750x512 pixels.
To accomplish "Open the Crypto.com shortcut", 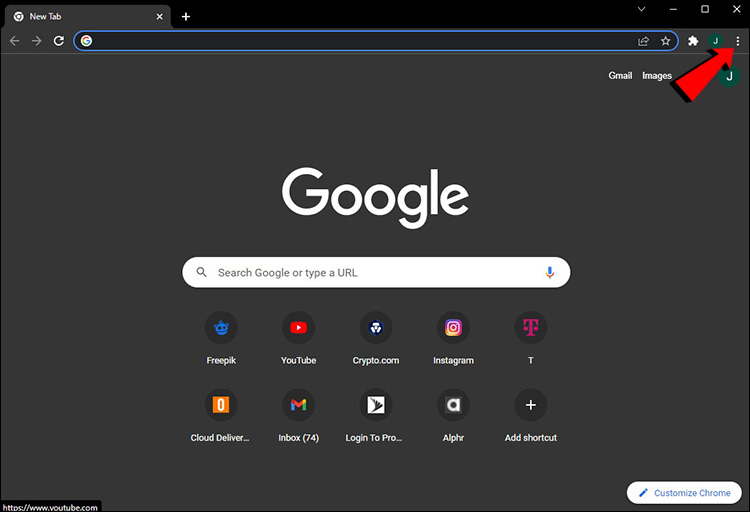I will [x=376, y=338].
